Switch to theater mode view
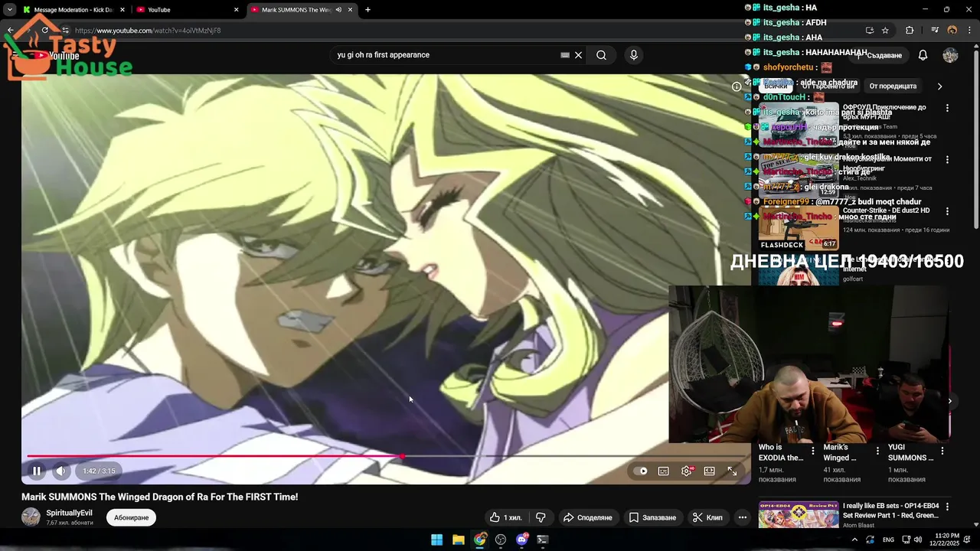 (x=709, y=471)
